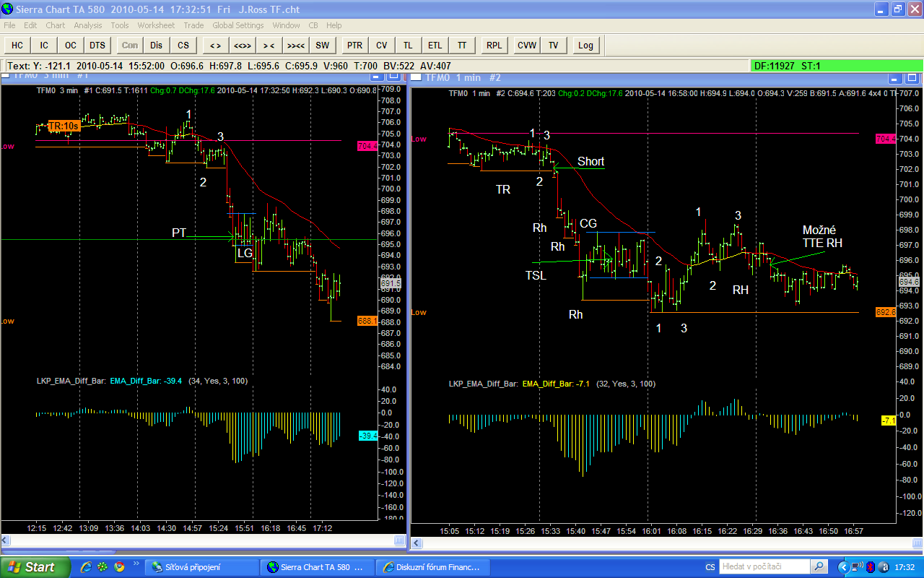Click the taskbar search magnifier icon
Screen dimensions: 924x578
(x=819, y=567)
